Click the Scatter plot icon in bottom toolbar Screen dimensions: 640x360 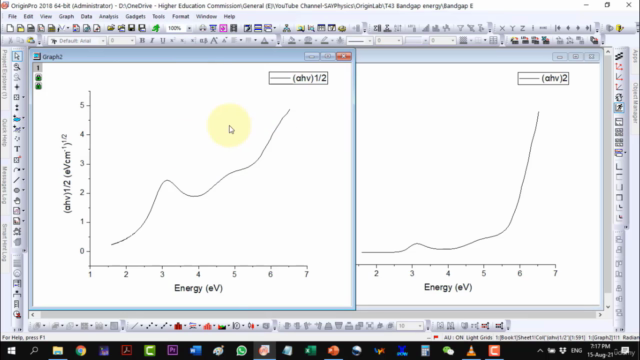point(149,326)
